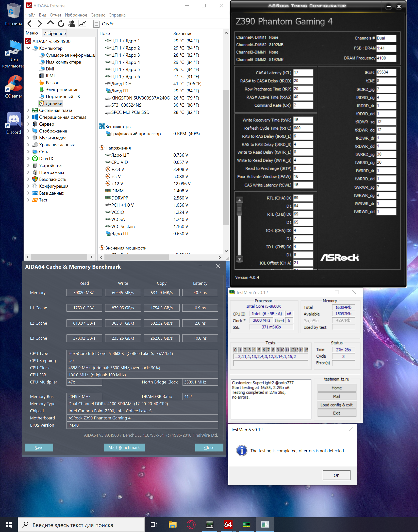Click Mail button in TestMem5
This screenshot has height=532, width=418.
(x=337, y=396)
